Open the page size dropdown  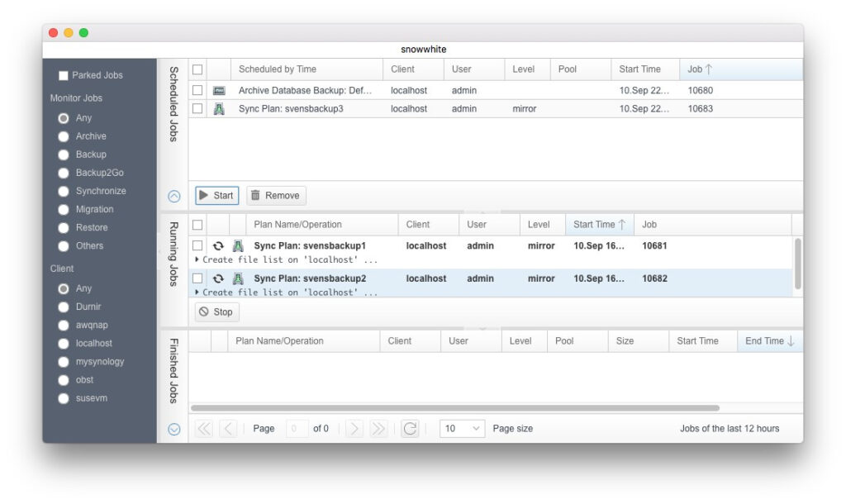[x=463, y=429]
